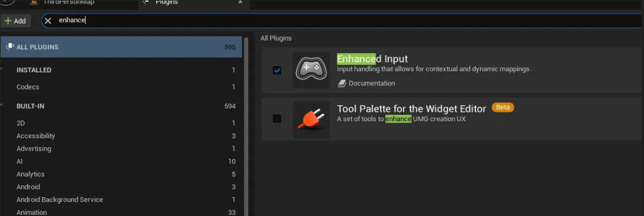The image size is (644, 216).
Task: Click the category list scrollbar
Action: [246, 126]
